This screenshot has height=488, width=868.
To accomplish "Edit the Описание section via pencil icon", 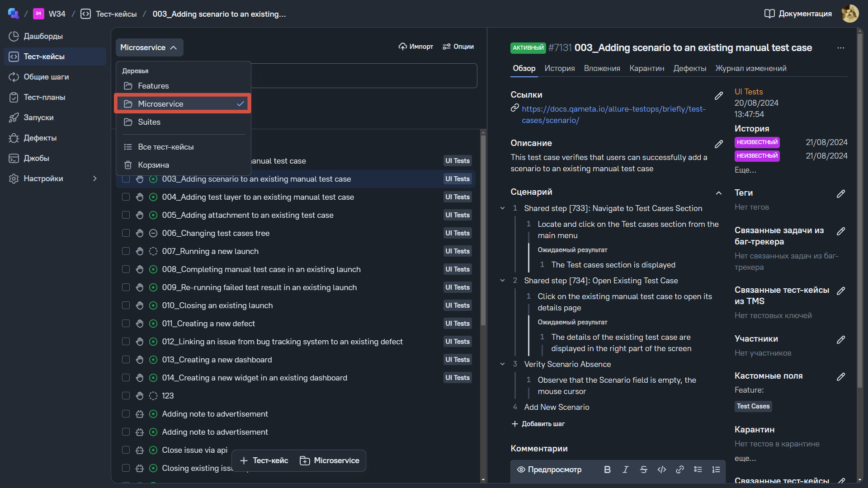I will (x=718, y=144).
